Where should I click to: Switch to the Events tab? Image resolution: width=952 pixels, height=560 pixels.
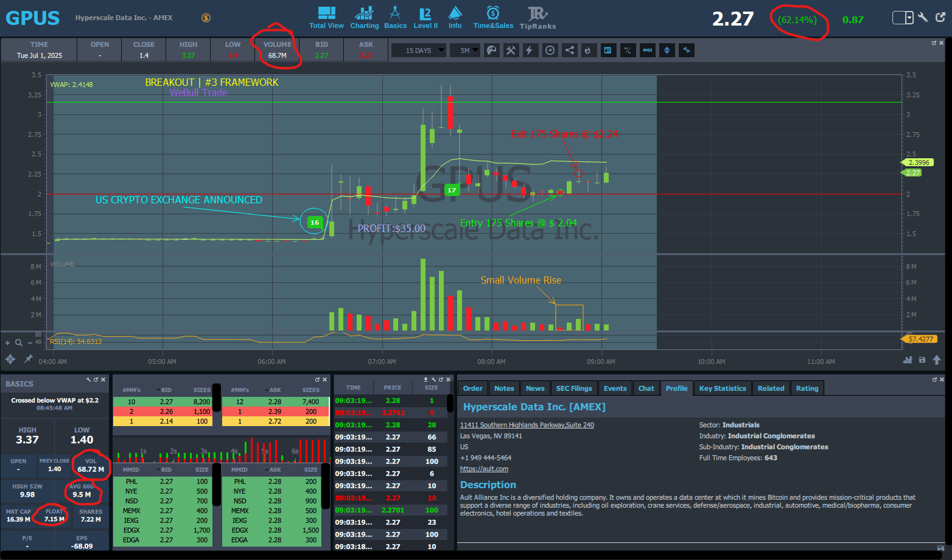pyautogui.click(x=615, y=388)
